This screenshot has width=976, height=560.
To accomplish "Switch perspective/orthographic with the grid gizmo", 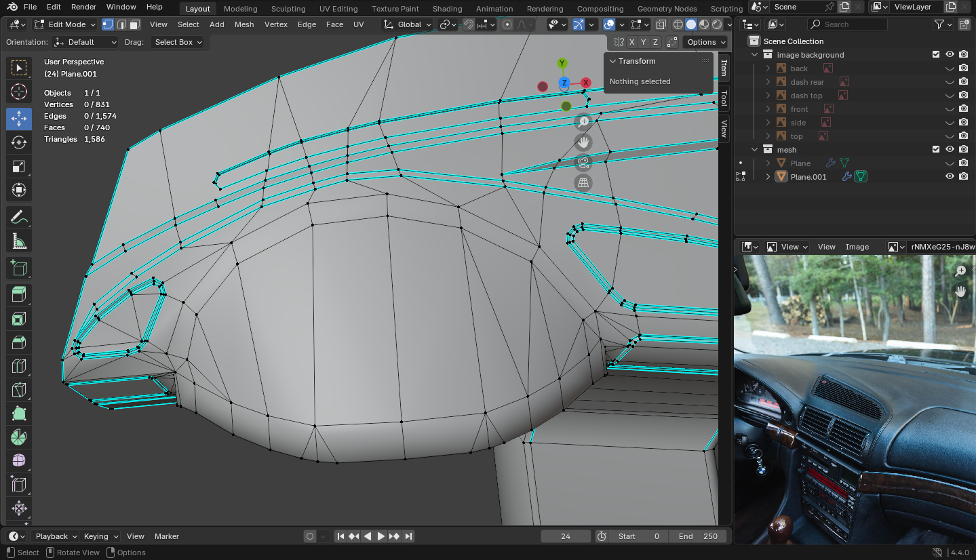I will coord(583,183).
